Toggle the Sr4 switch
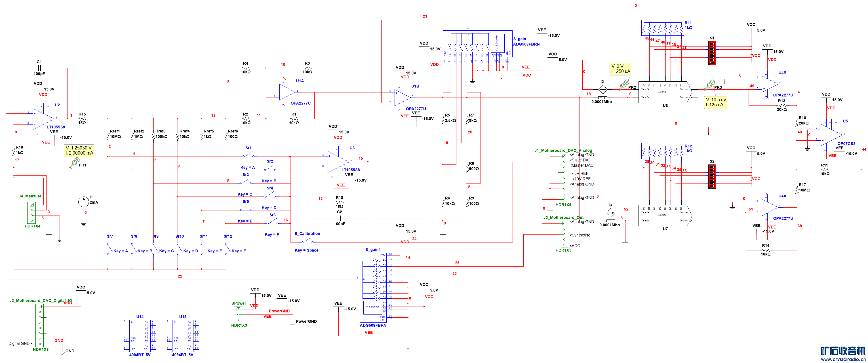 (270, 195)
